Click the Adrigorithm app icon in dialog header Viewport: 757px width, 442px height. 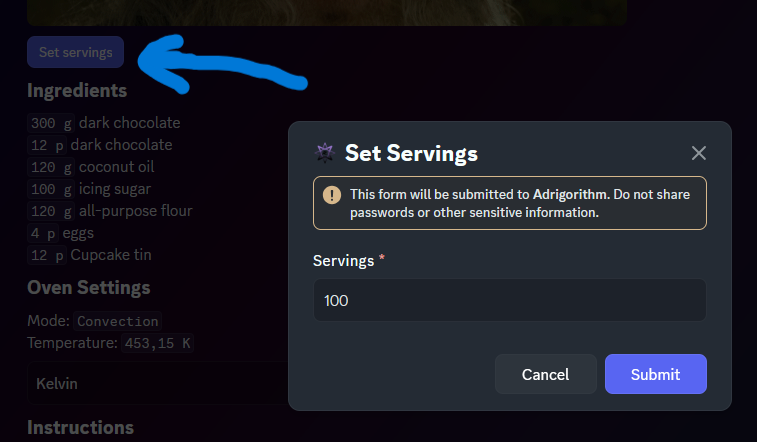coord(325,153)
